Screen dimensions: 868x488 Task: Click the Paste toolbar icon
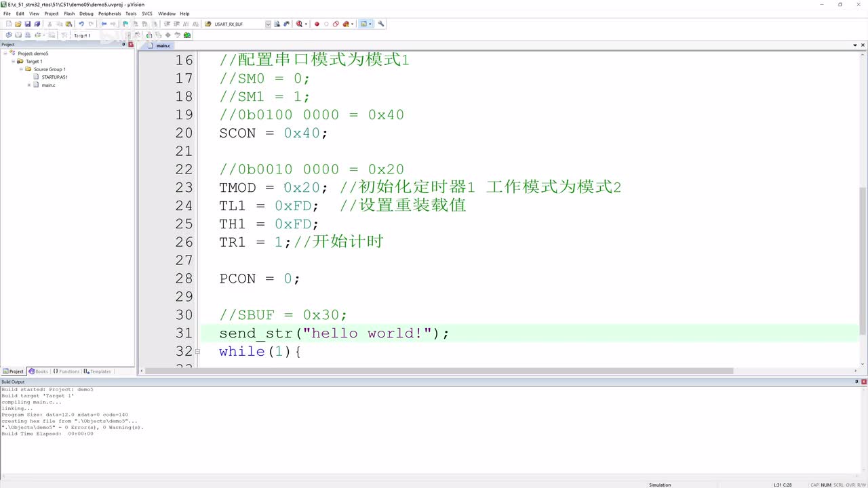pyautogui.click(x=68, y=24)
